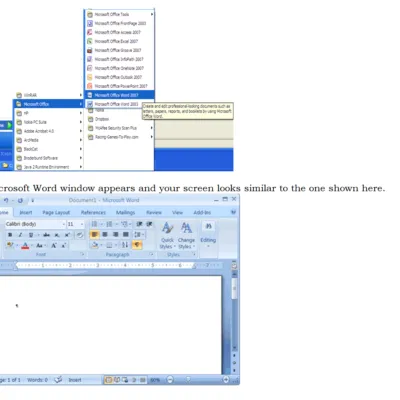
Task: Open Borders button in Paragraph group
Action: pyautogui.click(x=109, y=245)
